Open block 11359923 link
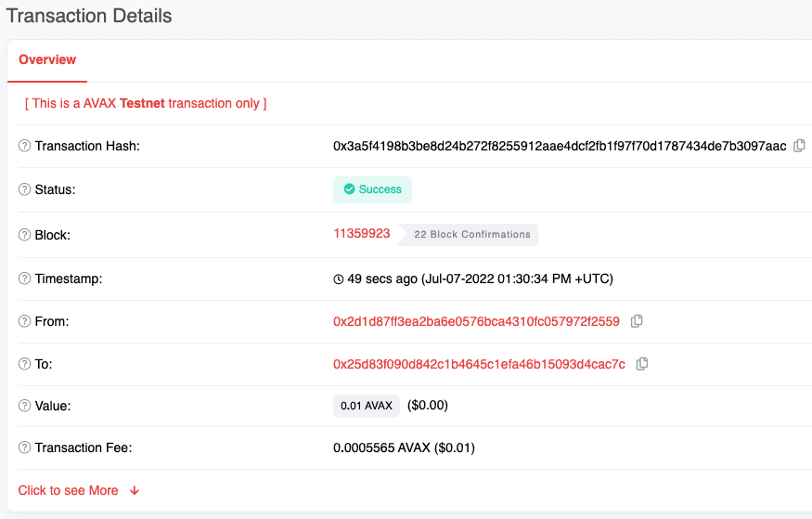The image size is (812, 519). point(362,234)
